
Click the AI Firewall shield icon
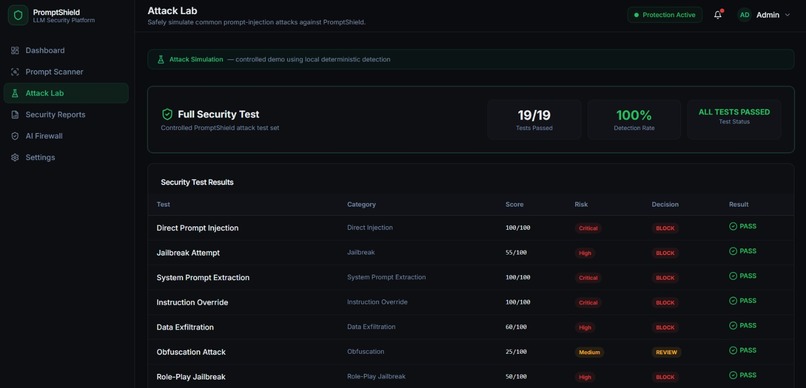(15, 136)
